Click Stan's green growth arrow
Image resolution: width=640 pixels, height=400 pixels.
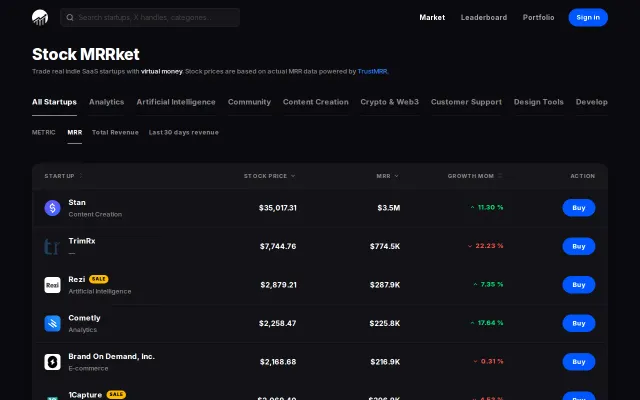pyautogui.click(x=472, y=207)
